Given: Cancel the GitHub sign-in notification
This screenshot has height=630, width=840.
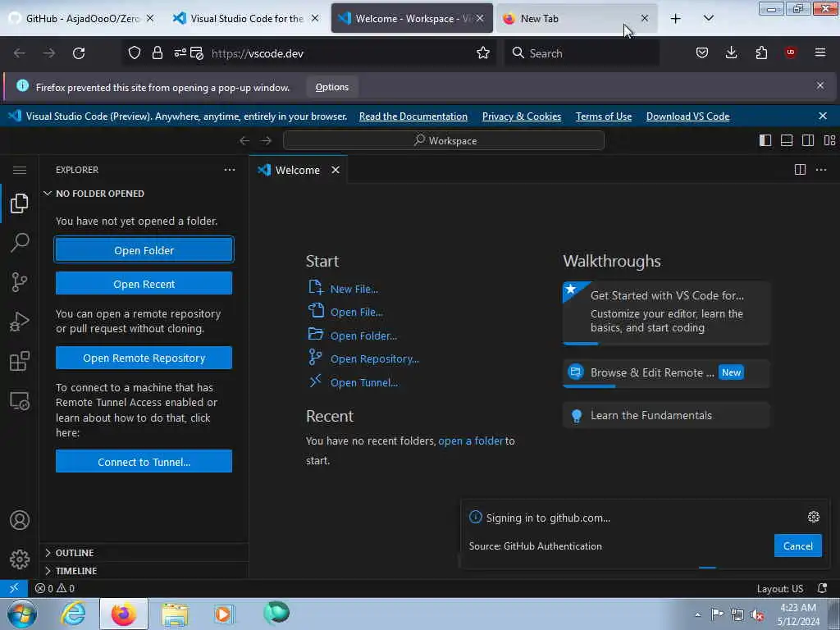Looking at the screenshot, I should tap(797, 546).
